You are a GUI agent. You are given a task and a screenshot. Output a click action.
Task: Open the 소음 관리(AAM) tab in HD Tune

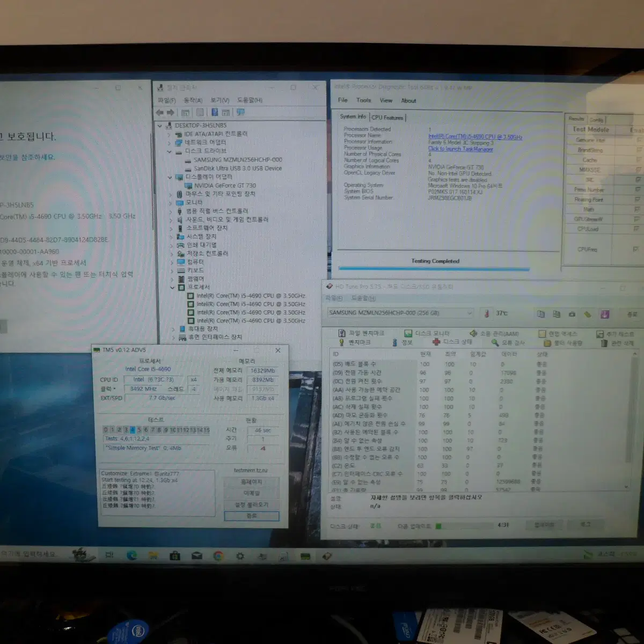tap(494, 333)
